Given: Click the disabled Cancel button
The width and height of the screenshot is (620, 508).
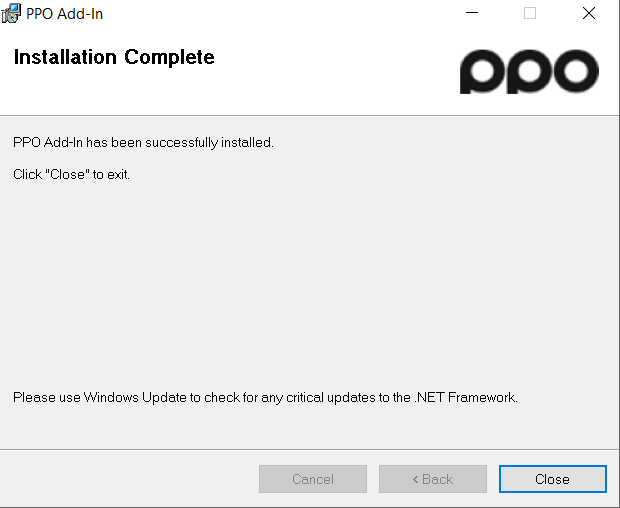Looking at the screenshot, I should point(313,479).
